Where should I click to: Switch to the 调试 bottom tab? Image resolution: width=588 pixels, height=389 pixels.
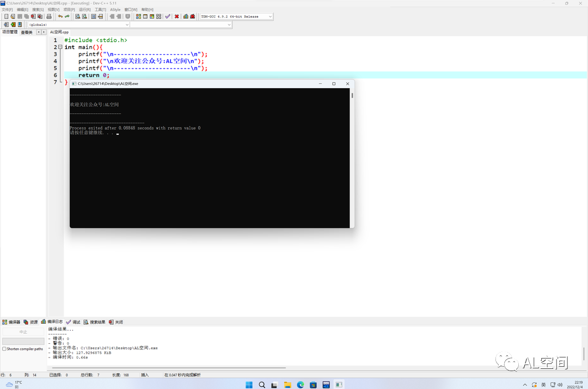tap(73, 322)
